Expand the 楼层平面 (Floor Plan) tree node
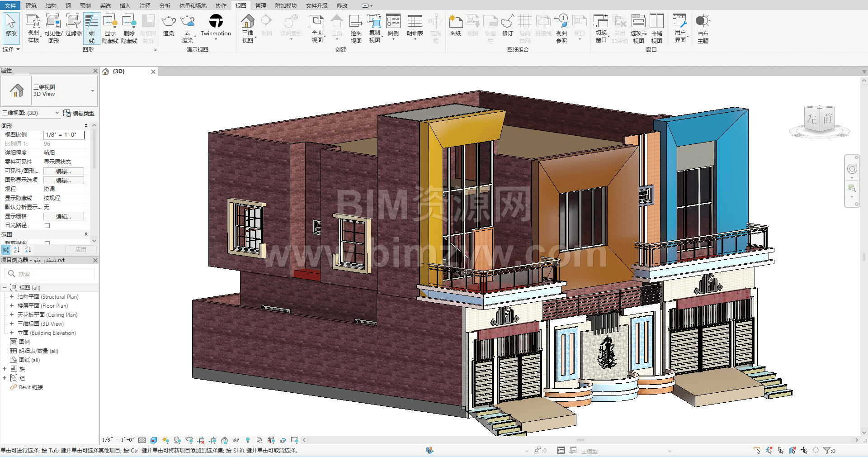Image resolution: width=868 pixels, height=457 pixels. 12,306
